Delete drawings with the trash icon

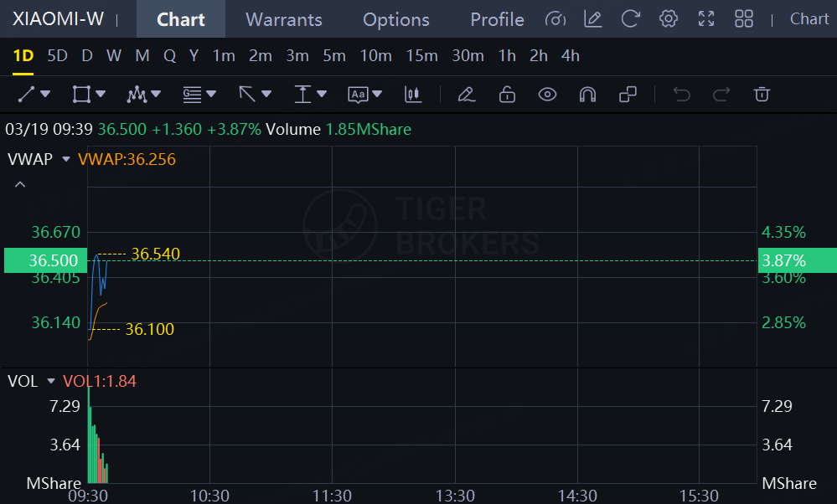coord(762,95)
